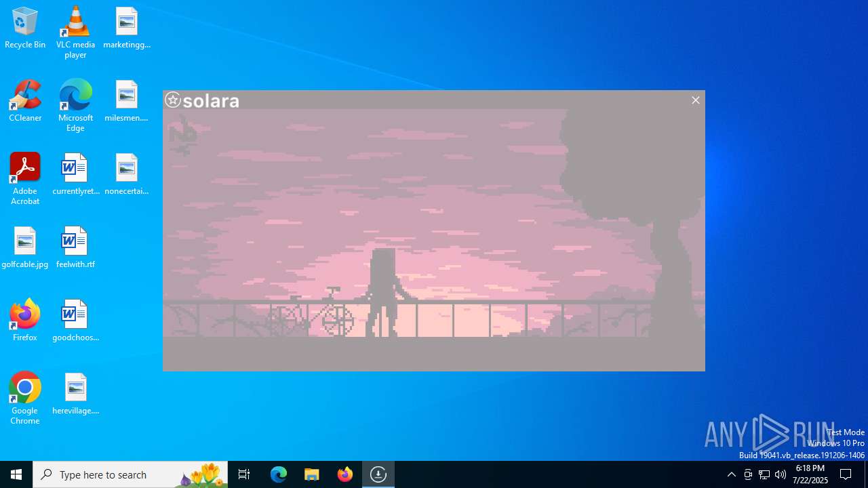
Task: Click the taskbar search box
Action: (130, 474)
